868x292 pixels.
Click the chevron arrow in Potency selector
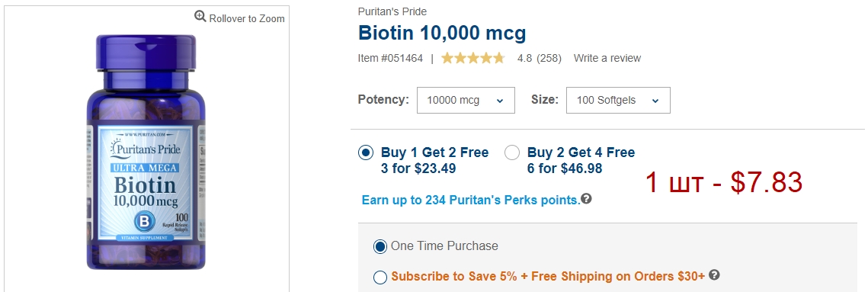click(500, 101)
